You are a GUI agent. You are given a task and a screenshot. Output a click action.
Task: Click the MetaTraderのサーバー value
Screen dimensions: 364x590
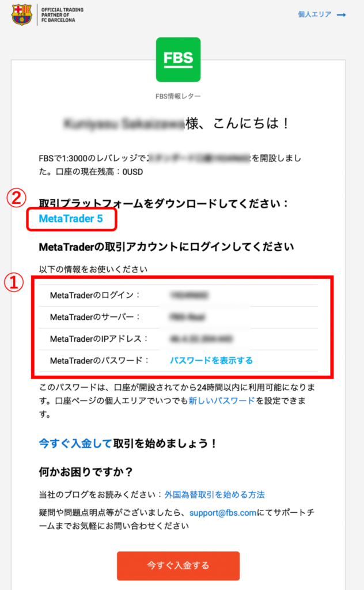pos(187,317)
